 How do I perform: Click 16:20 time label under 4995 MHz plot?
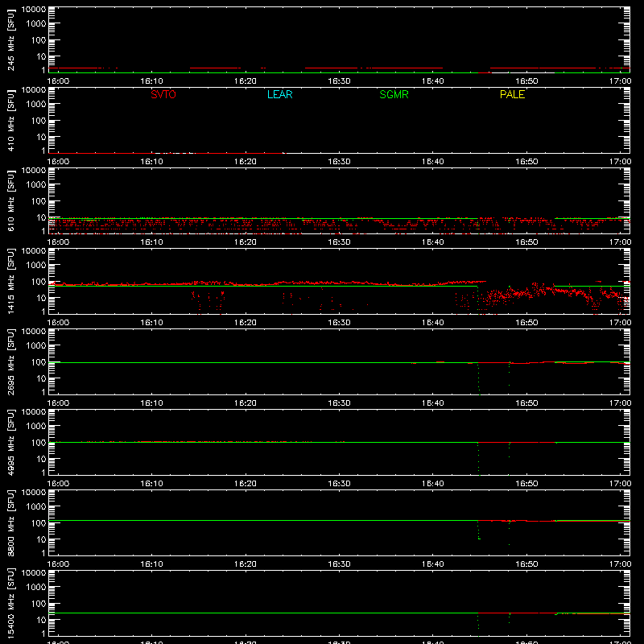246,484
